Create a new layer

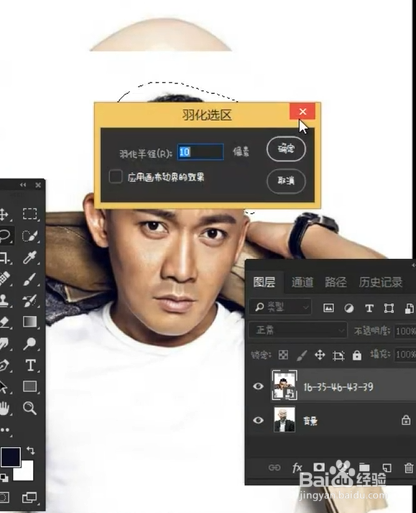[x=387, y=468]
